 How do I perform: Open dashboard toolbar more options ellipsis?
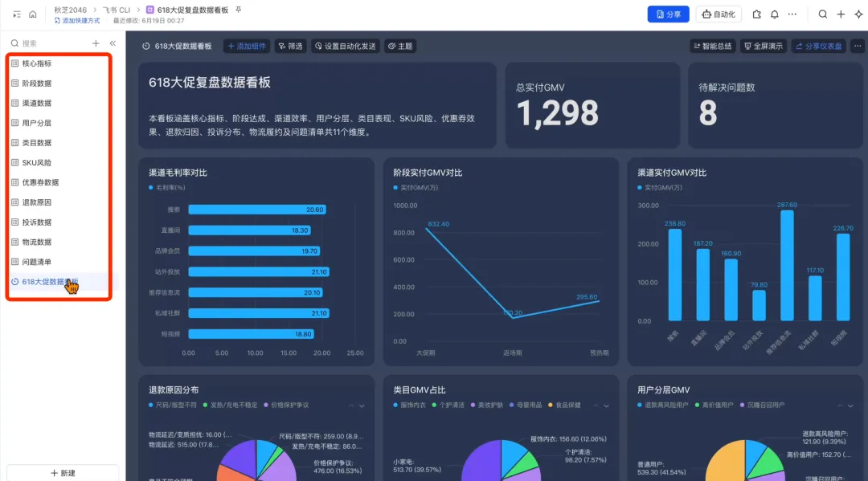pyautogui.click(x=858, y=47)
